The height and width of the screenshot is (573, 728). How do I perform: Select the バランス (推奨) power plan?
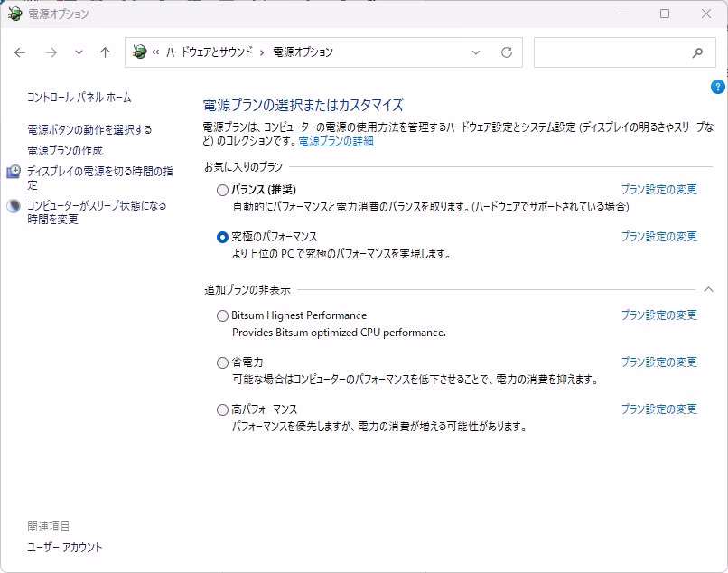(223, 190)
